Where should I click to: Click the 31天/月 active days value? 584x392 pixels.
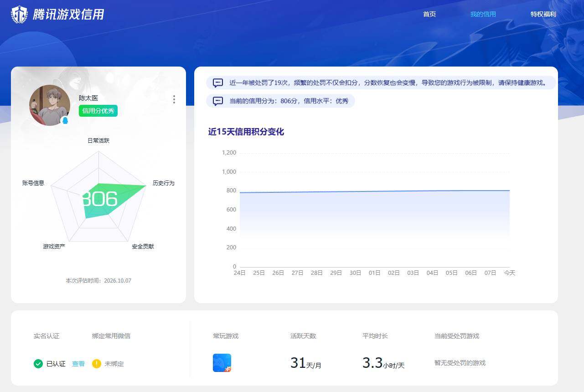click(x=306, y=363)
